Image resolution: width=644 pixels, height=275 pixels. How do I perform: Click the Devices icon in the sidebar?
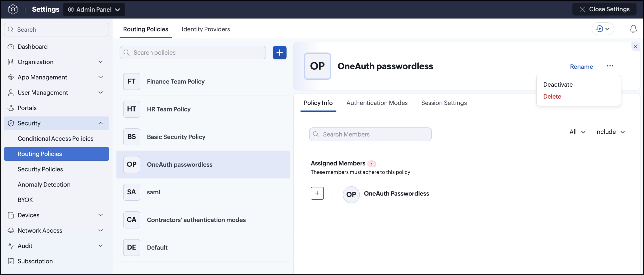pyautogui.click(x=11, y=215)
